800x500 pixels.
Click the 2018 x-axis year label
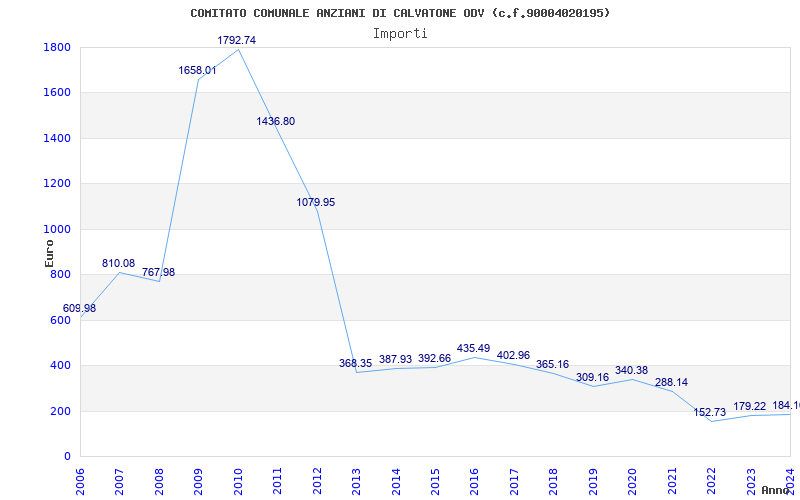point(554,481)
